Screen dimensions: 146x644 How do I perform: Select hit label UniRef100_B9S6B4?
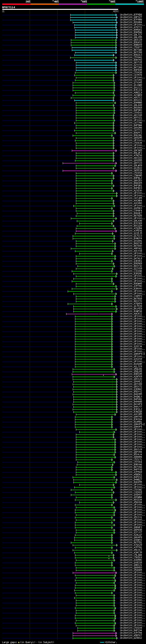point(131,22)
